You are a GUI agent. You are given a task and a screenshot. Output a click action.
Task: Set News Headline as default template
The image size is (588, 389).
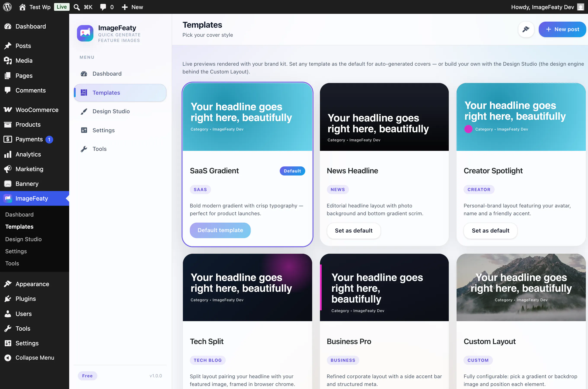[353, 231]
